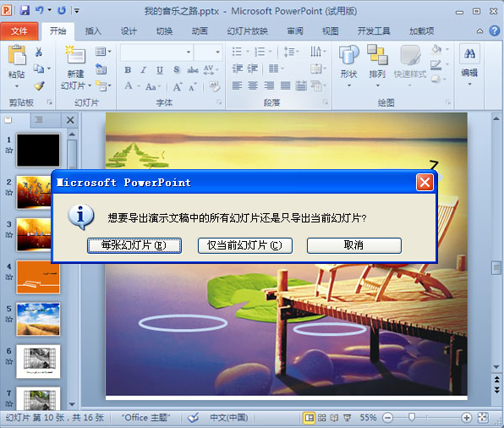Open the Shapes gallery icon
Screen dimensions: 504x428
point(348,55)
